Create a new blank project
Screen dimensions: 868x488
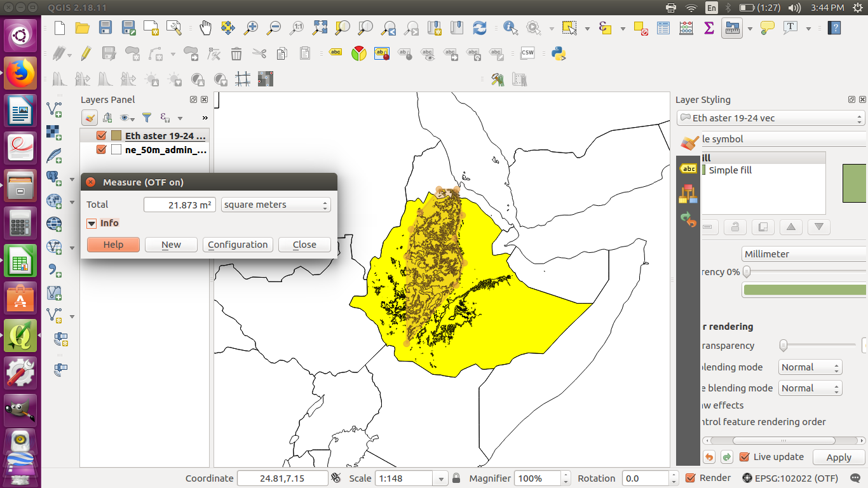pyautogui.click(x=60, y=28)
